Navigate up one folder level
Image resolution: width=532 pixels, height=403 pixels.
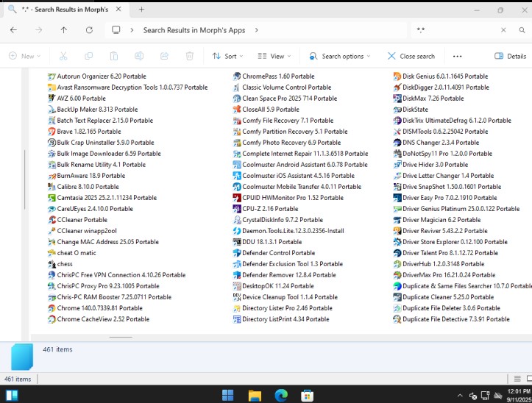pyautogui.click(x=64, y=30)
